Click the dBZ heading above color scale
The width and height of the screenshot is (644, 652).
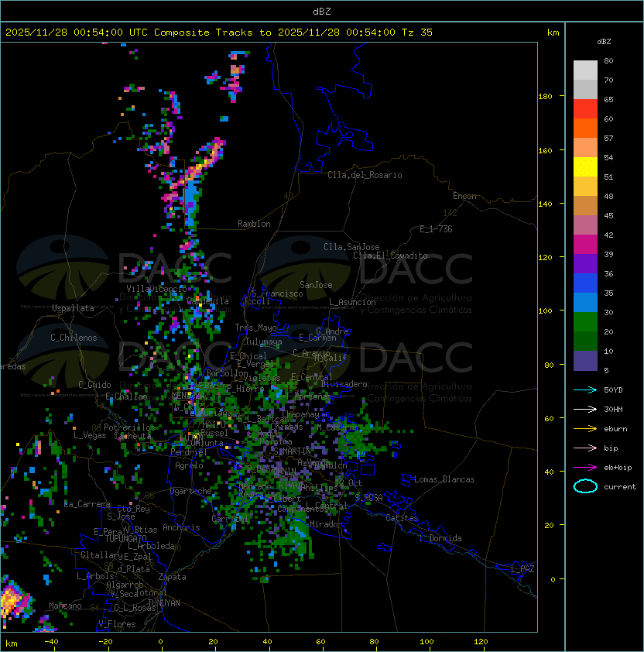pyautogui.click(x=604, y=42)
